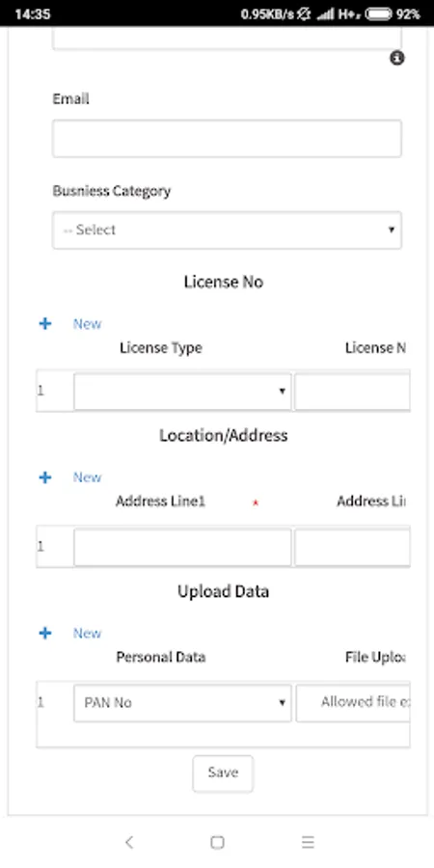Click the plus icon under License No
The width and height of the screenshot is (434, 868).
pos(45,324)
